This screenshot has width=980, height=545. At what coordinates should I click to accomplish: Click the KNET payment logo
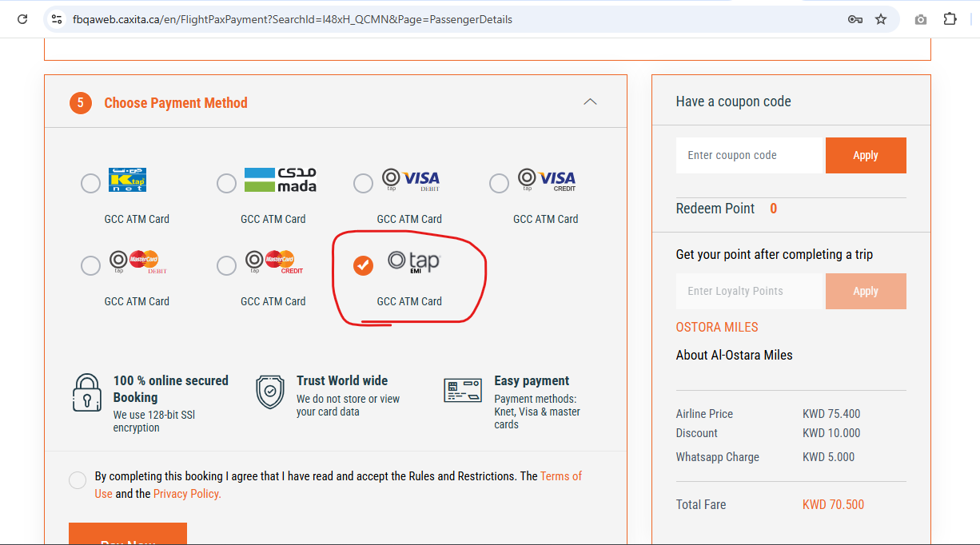pos(127,181)
